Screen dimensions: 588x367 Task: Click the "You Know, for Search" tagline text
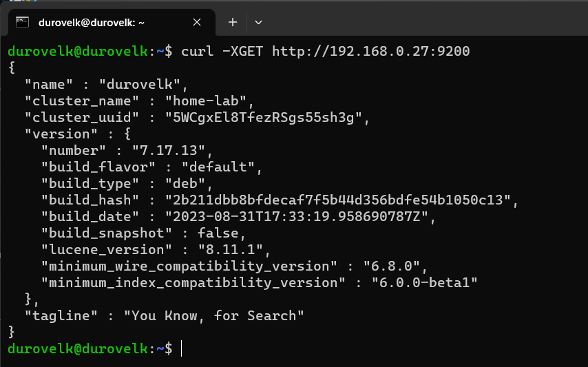(214, 315)
